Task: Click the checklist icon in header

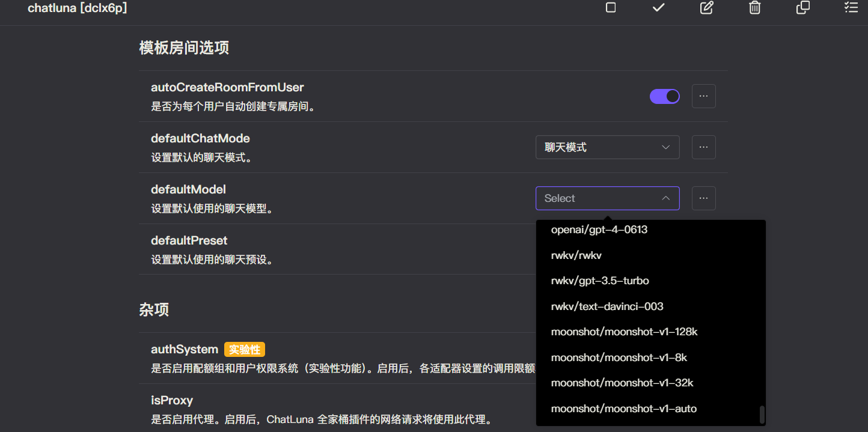Action: pos(851,8)
